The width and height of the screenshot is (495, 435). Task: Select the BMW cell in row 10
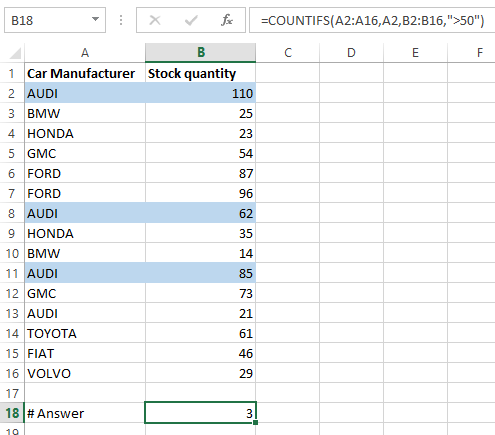(x=85, y=253)
